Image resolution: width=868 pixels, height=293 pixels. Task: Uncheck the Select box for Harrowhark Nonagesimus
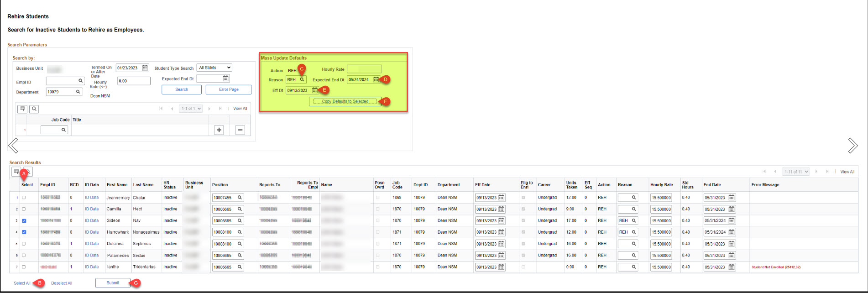click(24, 232)
